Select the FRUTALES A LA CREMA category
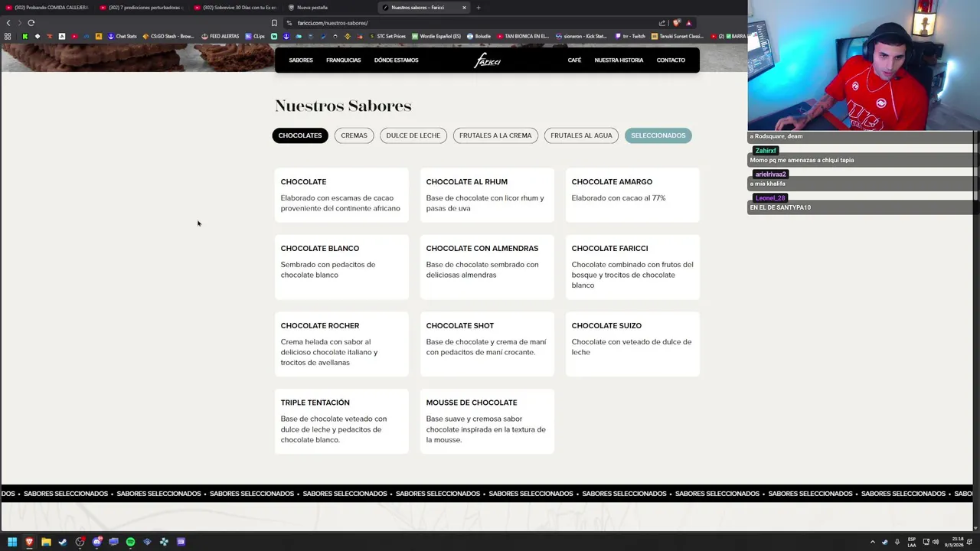The image size is (980, 551). tap(495, 135)
